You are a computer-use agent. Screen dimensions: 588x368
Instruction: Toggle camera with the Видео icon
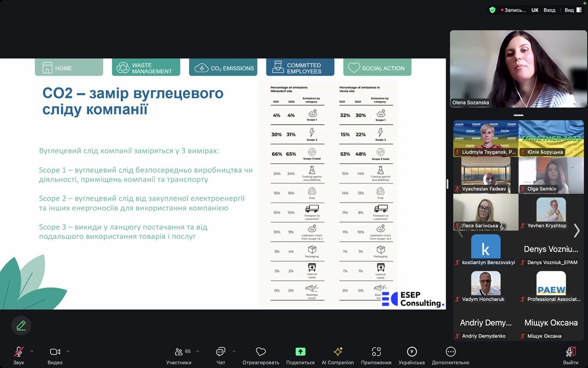pyautogui.click(x=55, y=352)
